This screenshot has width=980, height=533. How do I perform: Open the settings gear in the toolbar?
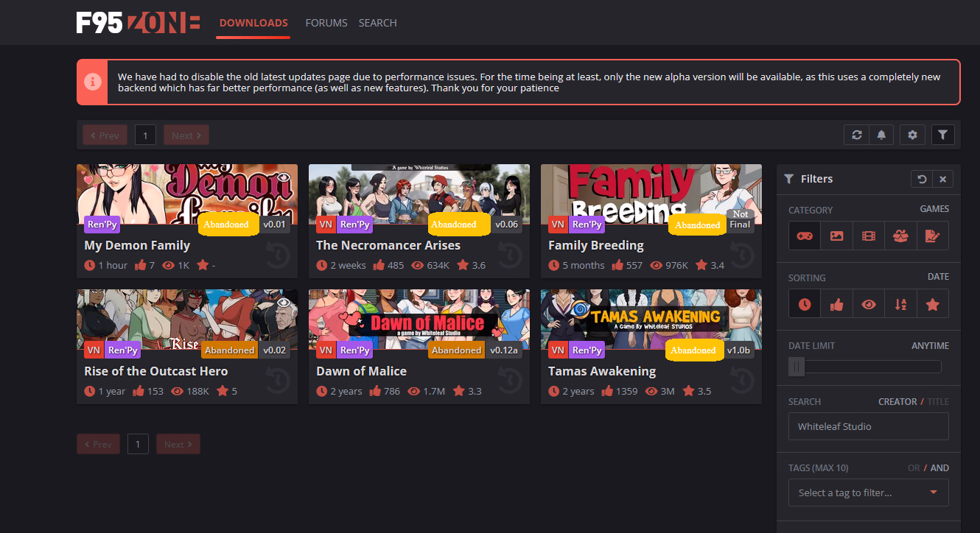(913, 135)
